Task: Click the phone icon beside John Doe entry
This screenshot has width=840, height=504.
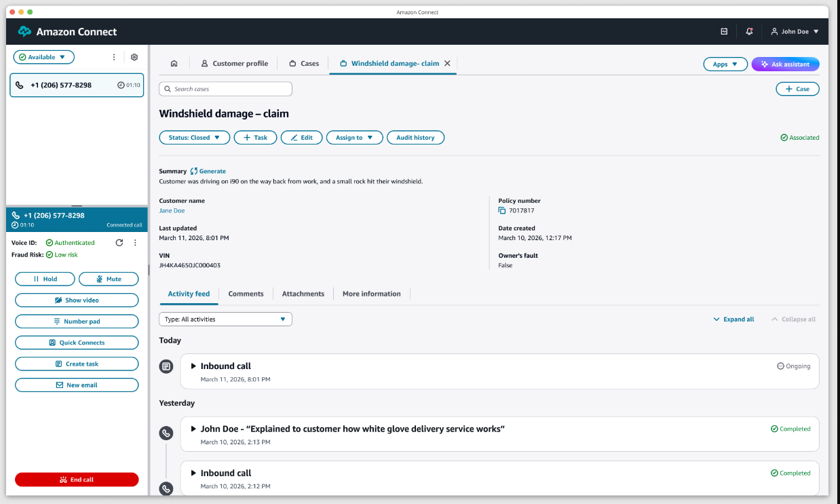Action: pos(166,433)
